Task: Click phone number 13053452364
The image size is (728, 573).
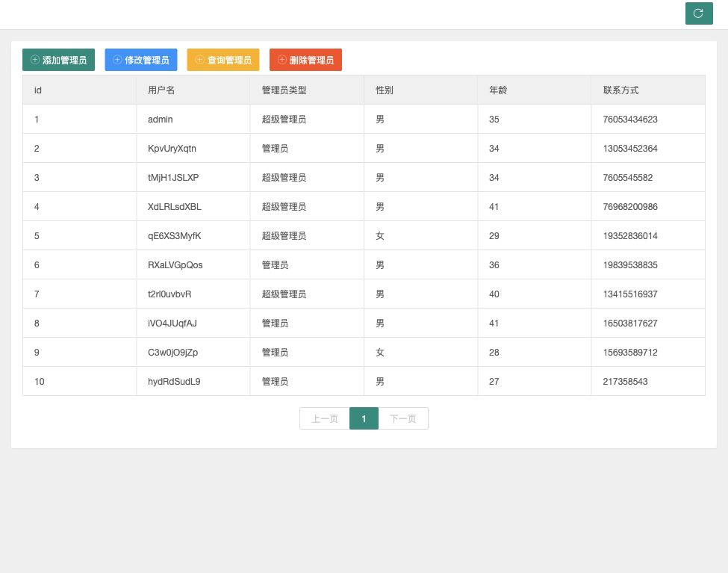Action: point(630,149)
